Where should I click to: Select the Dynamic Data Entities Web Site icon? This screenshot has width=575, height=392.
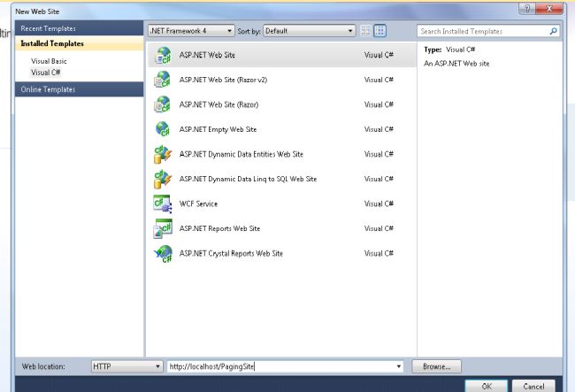tap(163, 154)
